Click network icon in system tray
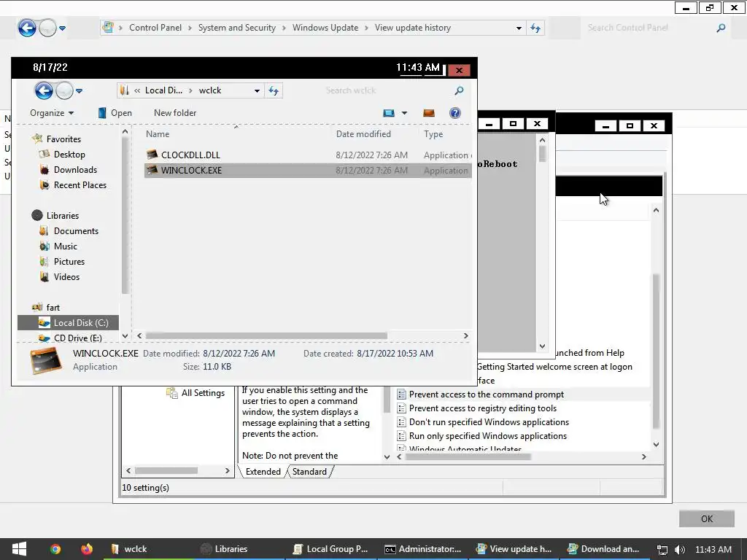The image size is (747, 560). [x=662, y=550]
